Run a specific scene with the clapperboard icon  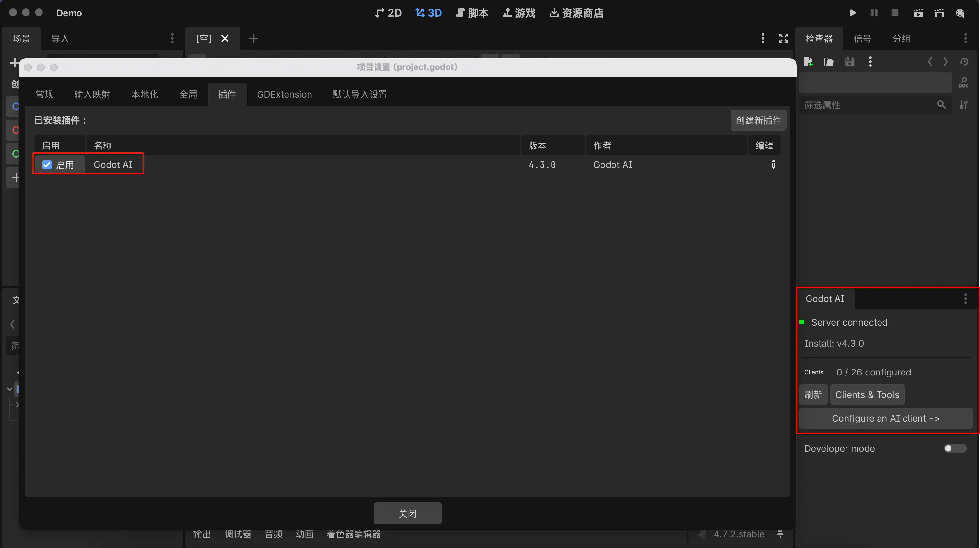point(939,13)
